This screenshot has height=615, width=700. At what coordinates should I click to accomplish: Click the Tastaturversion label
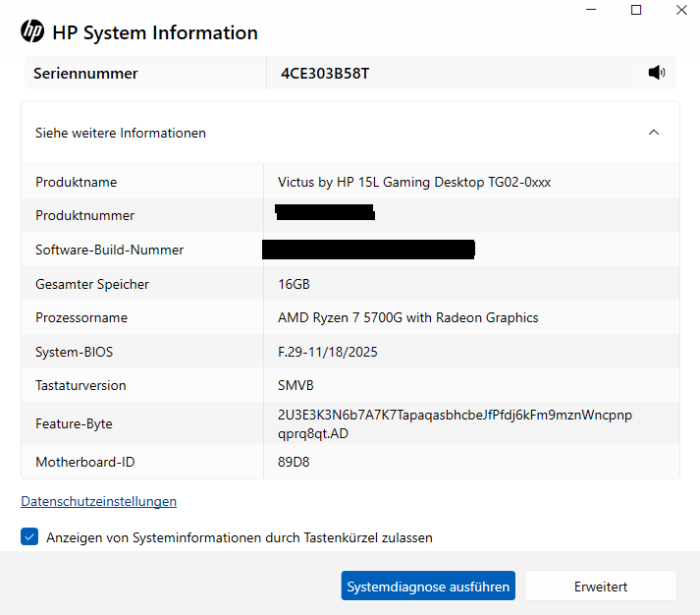(81, 385)
